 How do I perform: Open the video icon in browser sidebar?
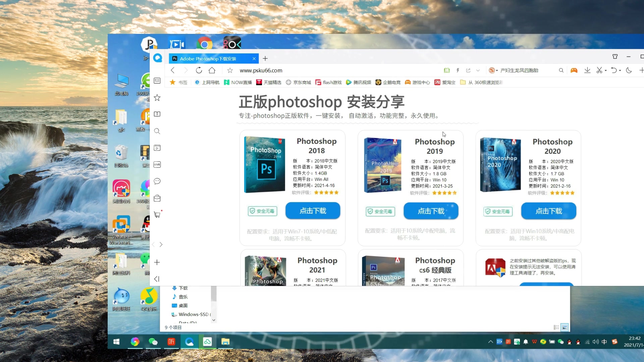point(157,148)
